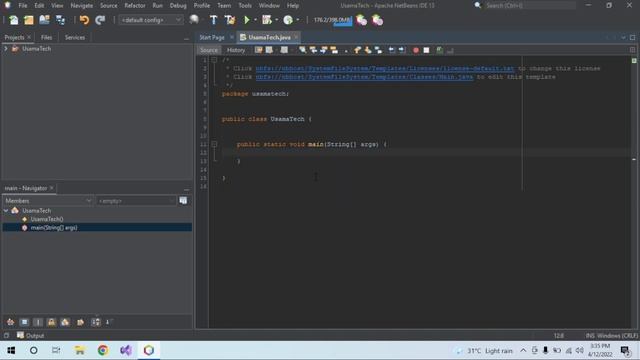Collapse the code fold at line 1

[214, 60]
